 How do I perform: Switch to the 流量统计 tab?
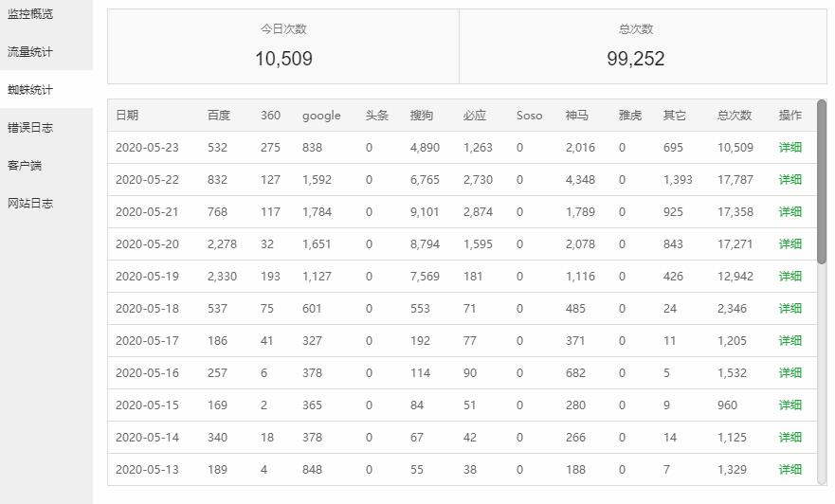click(x=30, y=52)
